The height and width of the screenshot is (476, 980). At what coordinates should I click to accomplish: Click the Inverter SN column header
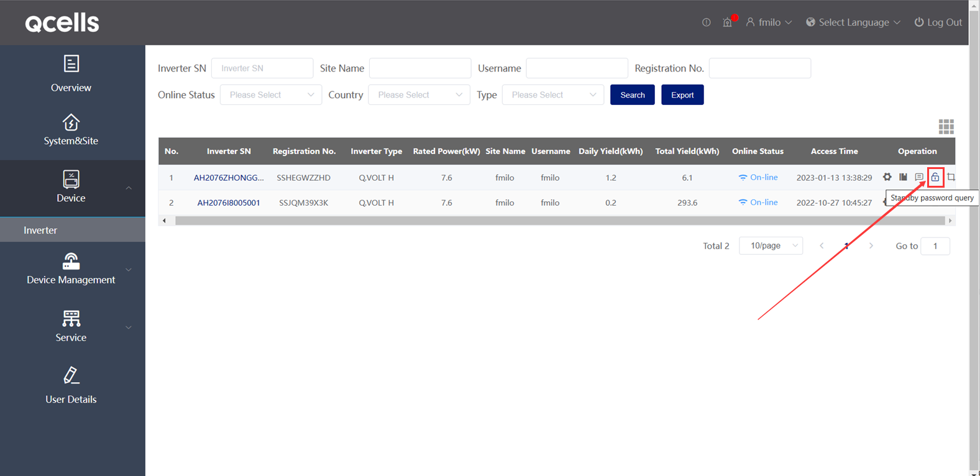tap(229, 151)
